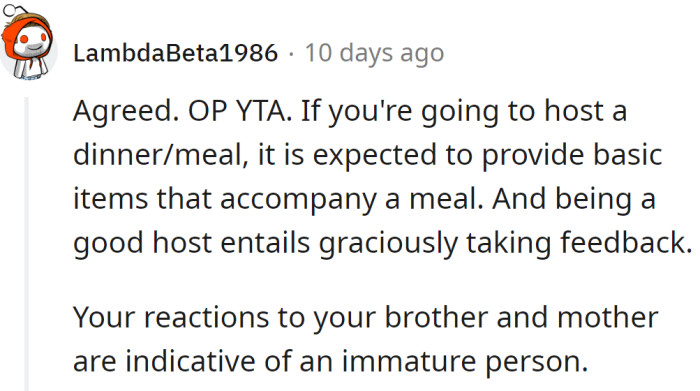The width and height of the screenshot is (700, 391).
Task: Collapse the comment thread using the vertical line
Action: [27, 244]
